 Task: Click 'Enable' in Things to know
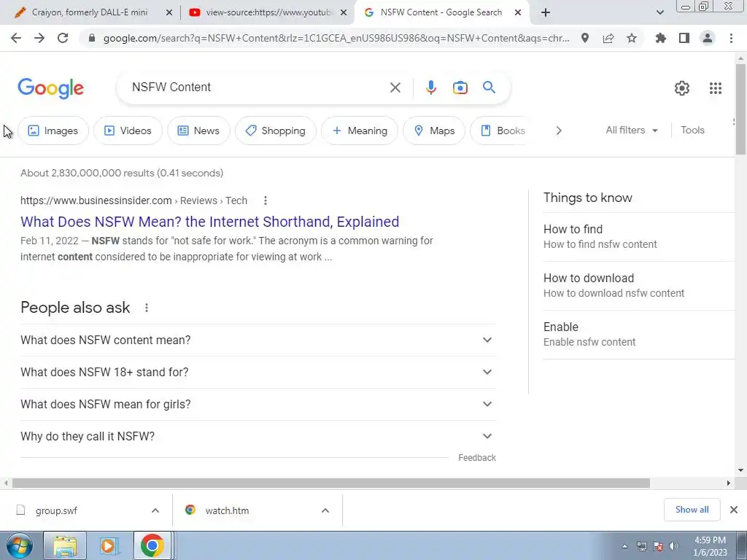pyautogui.click(x=639, y=334)
